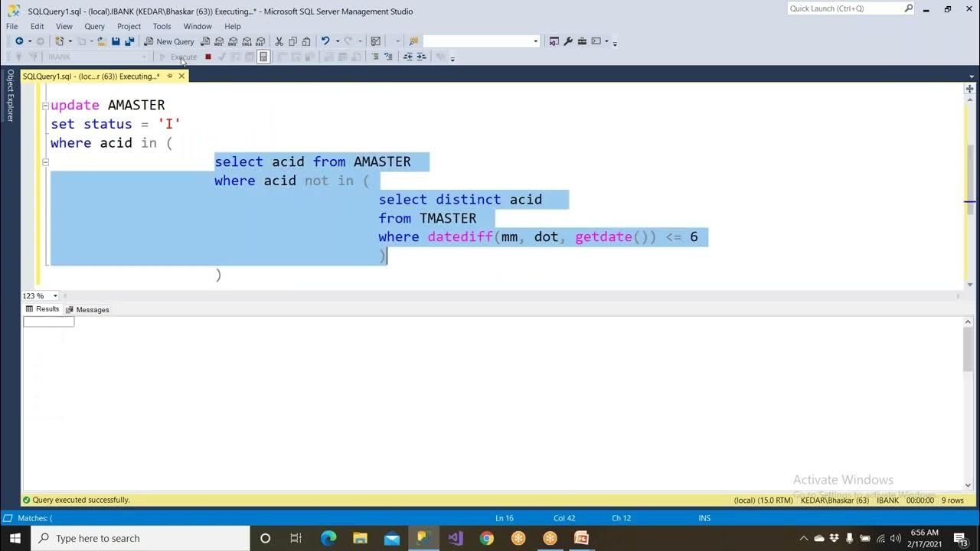Open Google Chrome from the taskbar
The image size is (980, 551).
click(487, 538)
